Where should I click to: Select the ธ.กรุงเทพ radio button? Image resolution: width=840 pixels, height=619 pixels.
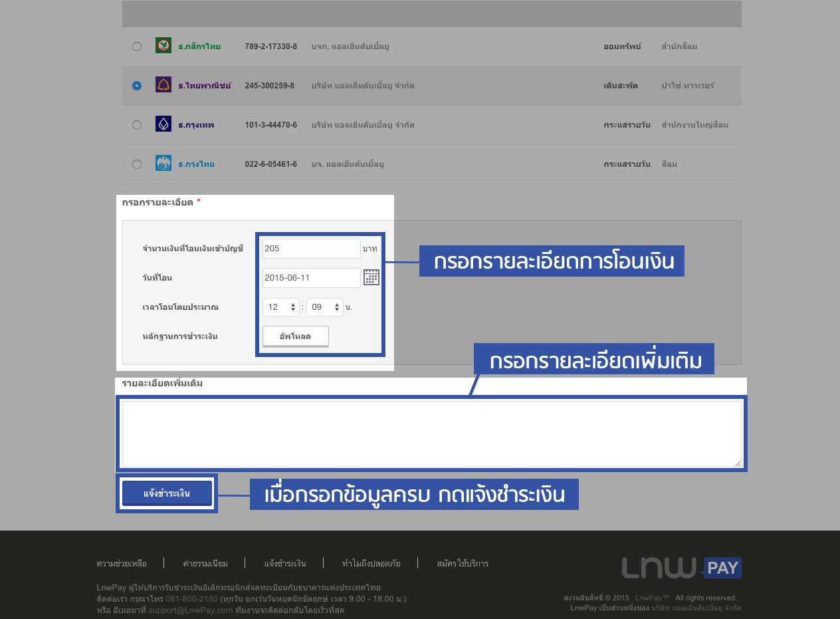point(137,125)
